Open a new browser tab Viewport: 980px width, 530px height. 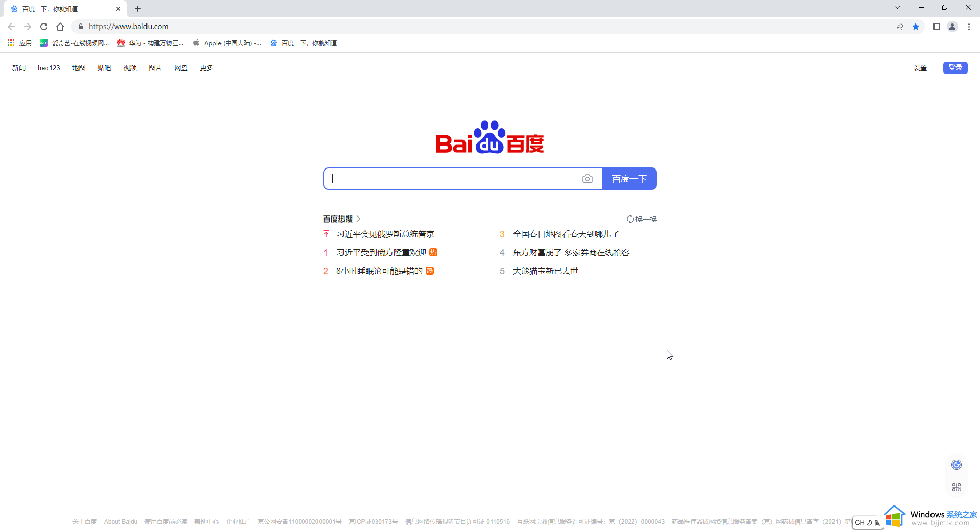pos(138,9)
